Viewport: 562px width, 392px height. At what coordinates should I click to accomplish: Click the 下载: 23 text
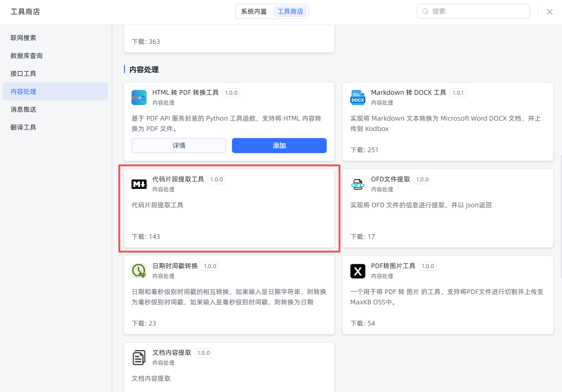tap(144, 323)
